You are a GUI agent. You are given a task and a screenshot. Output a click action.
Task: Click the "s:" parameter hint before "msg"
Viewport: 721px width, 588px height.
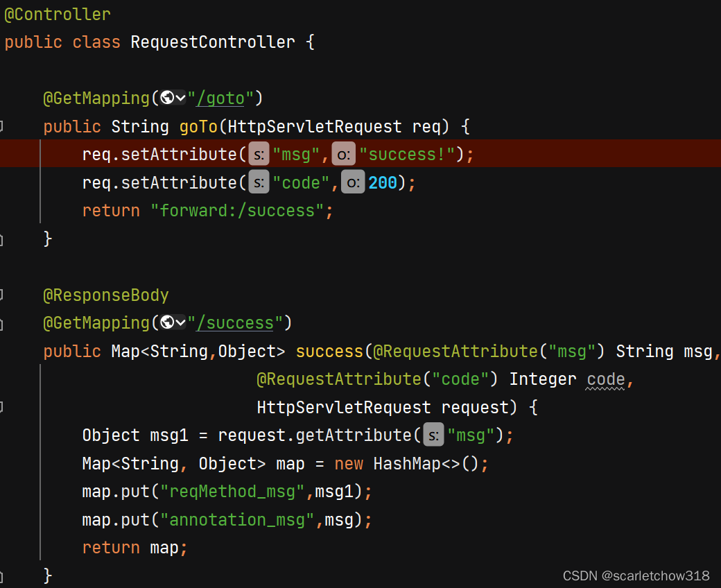(x=258, y=153)
